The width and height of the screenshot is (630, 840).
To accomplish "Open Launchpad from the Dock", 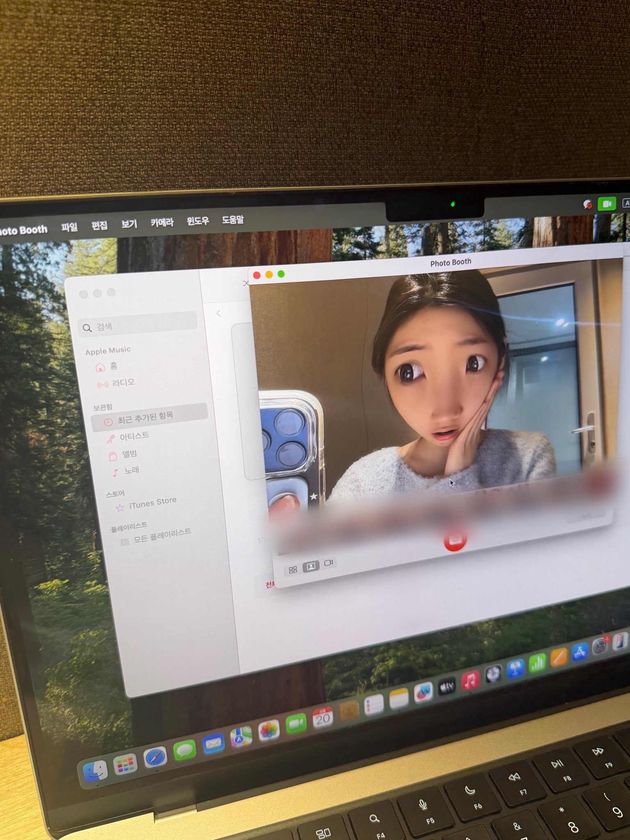I will (126, 764).
